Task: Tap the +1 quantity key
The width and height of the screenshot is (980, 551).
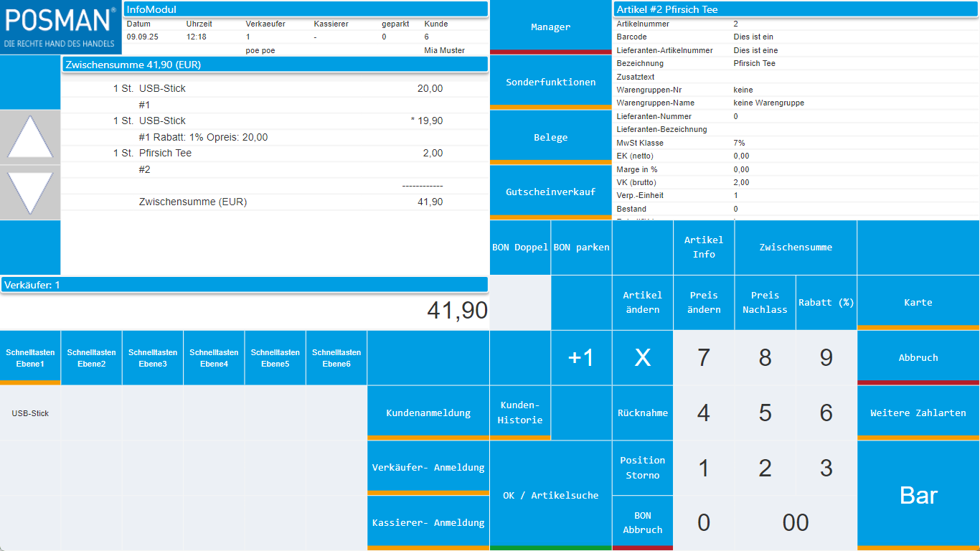Action: 581,357
